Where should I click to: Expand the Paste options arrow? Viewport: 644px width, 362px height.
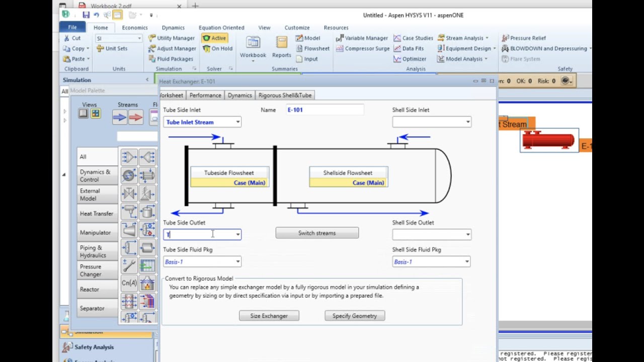pyautogui.click(x=88, y=59)
